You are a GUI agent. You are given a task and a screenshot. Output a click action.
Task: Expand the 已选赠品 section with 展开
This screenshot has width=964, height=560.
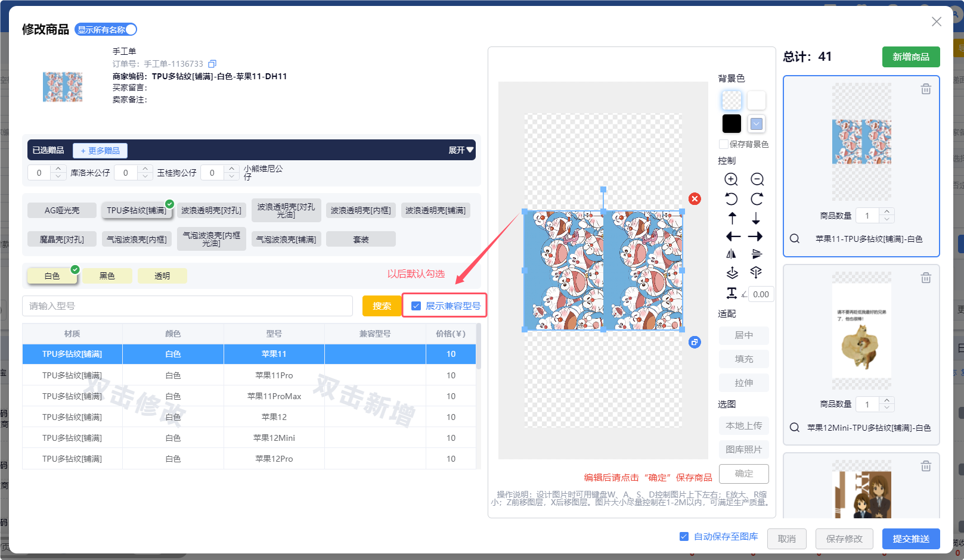[x=461, y=150]
